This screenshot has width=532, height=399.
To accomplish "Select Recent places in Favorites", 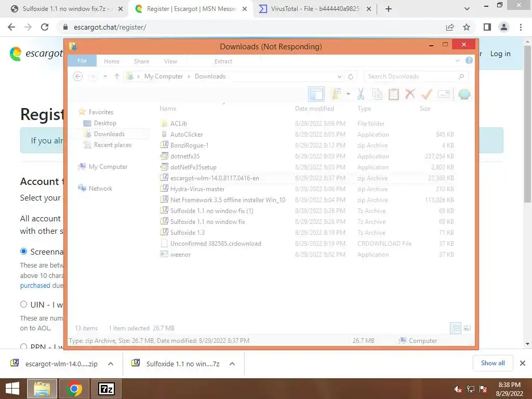I will [113, 145].
